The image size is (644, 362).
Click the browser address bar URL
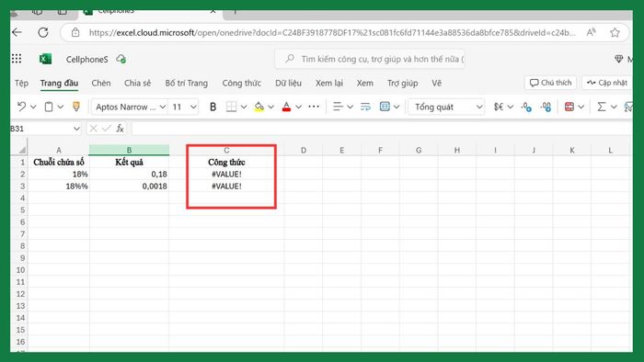tap(332, 33)
